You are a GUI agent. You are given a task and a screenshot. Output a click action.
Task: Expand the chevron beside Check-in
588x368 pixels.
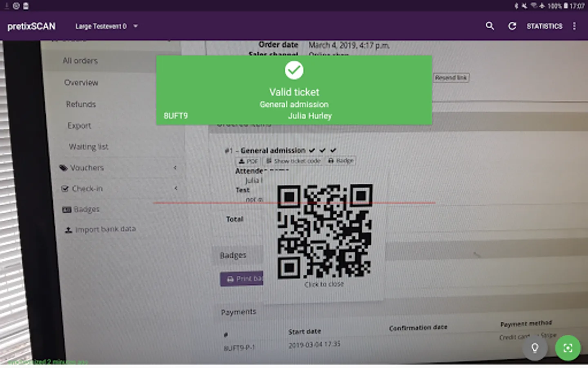point(176,188)
